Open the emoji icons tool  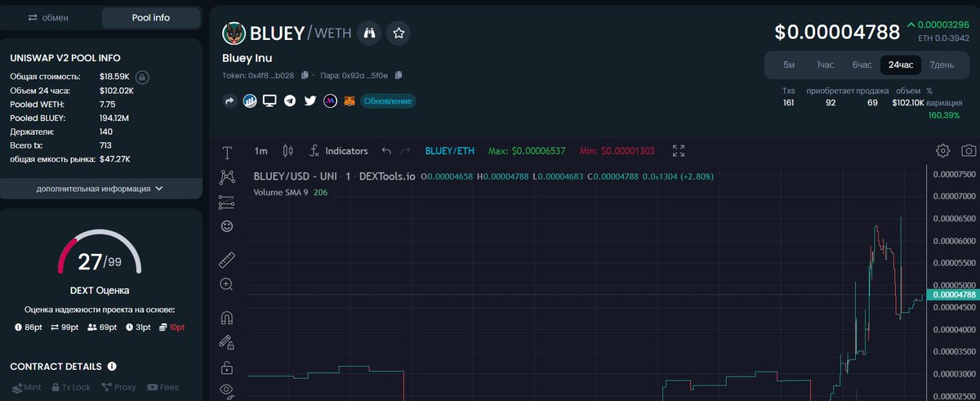point(227,225)
